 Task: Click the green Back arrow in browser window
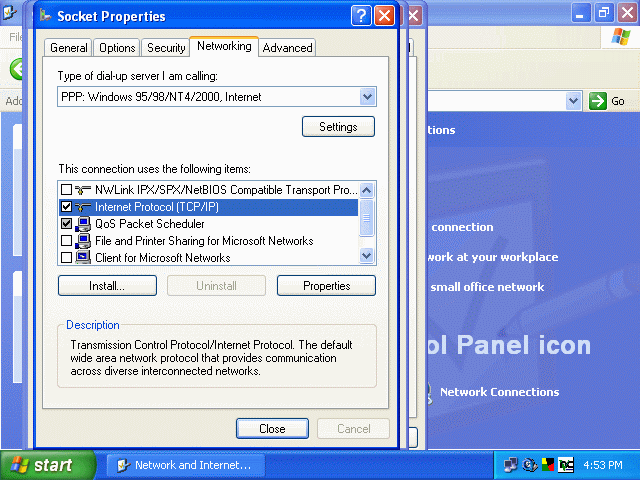17,69
